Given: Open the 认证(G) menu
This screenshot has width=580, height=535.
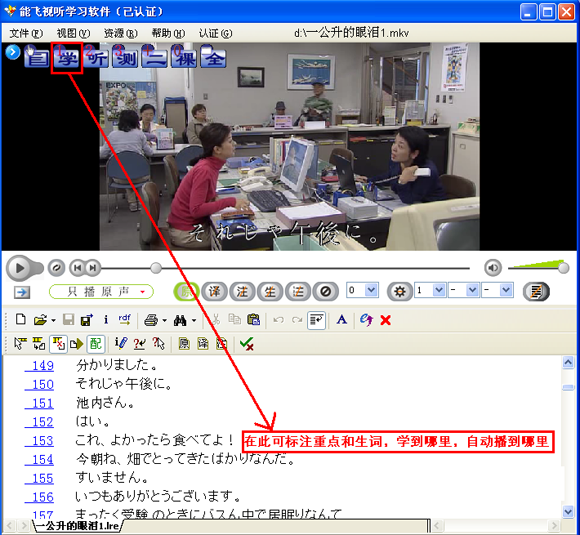Looking at the screenshot, I should tap(215, 33).
